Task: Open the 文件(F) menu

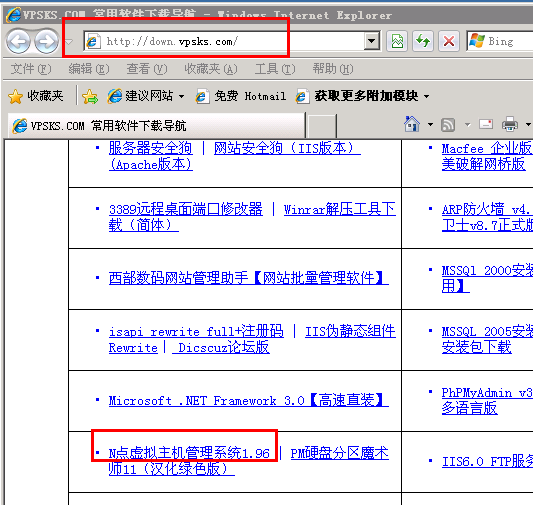Action: point(31,69)
